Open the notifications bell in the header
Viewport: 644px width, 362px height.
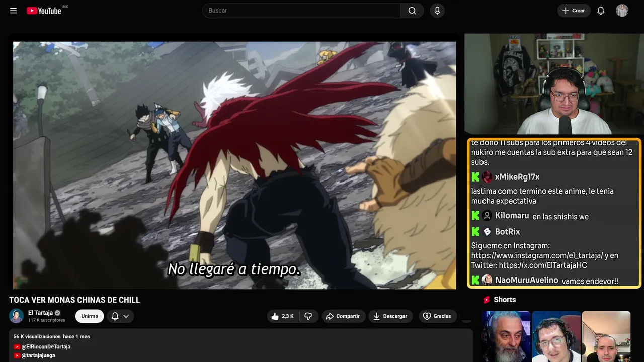click(x=601, y=11)
